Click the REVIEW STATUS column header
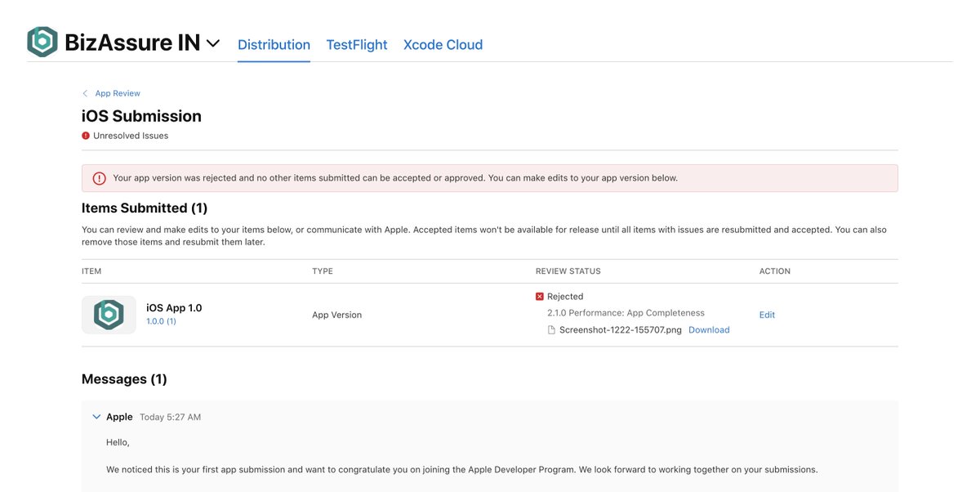Viewport: 980px width, 492px height. pos(568,271)
